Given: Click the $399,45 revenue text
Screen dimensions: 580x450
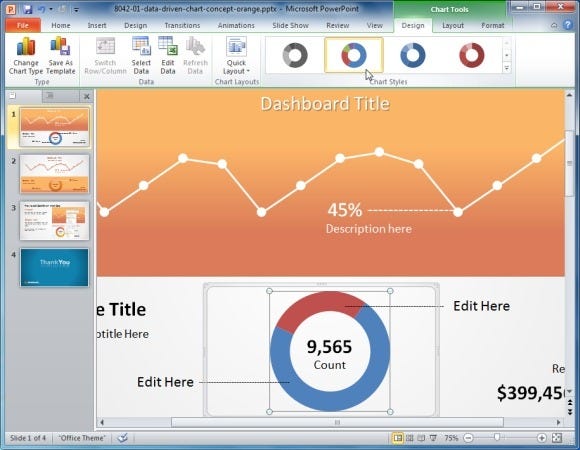Looking at the screenshot, I should [531, 393].
